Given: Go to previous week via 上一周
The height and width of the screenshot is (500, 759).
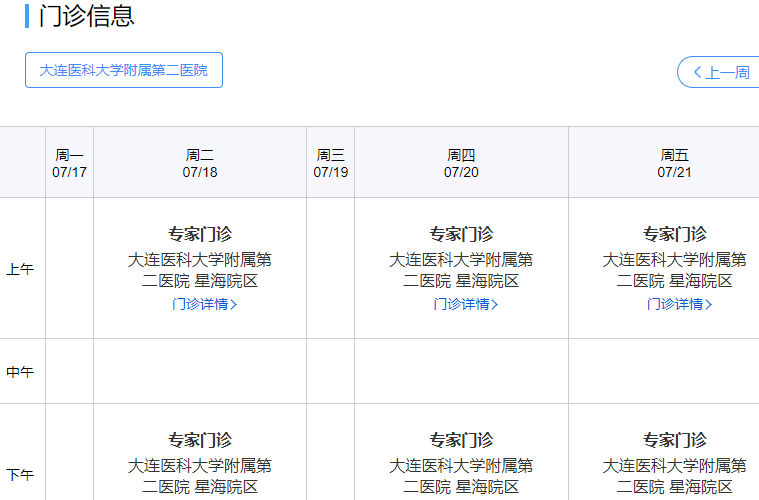Looking at the screenshot, I should [x=720, y=72].
